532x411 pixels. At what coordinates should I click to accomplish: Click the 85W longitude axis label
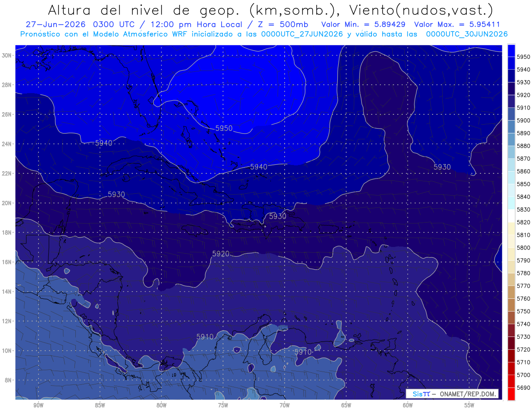[100, 405]
